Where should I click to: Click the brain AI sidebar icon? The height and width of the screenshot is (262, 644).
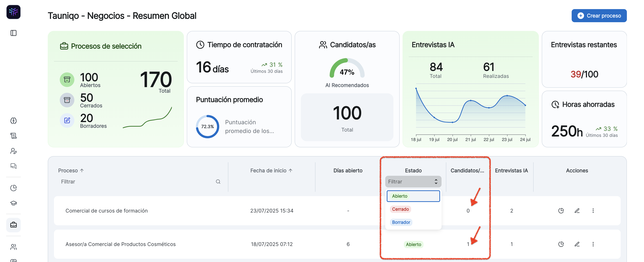tap(13, 121)
